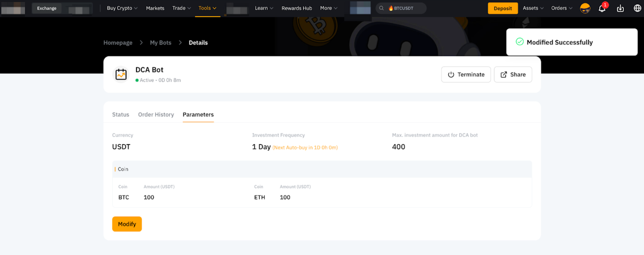
Task: Click the green success checkmark icon
Action: (x=520, y=42)
